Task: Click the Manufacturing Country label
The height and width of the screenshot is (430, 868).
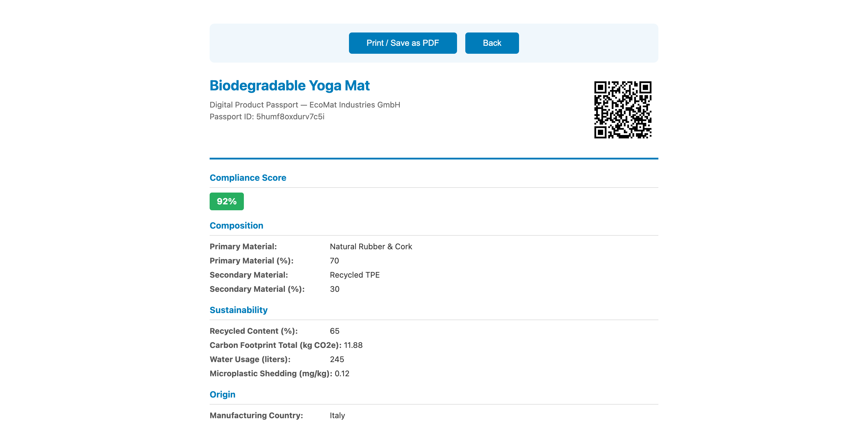Action: click(256, 415)
